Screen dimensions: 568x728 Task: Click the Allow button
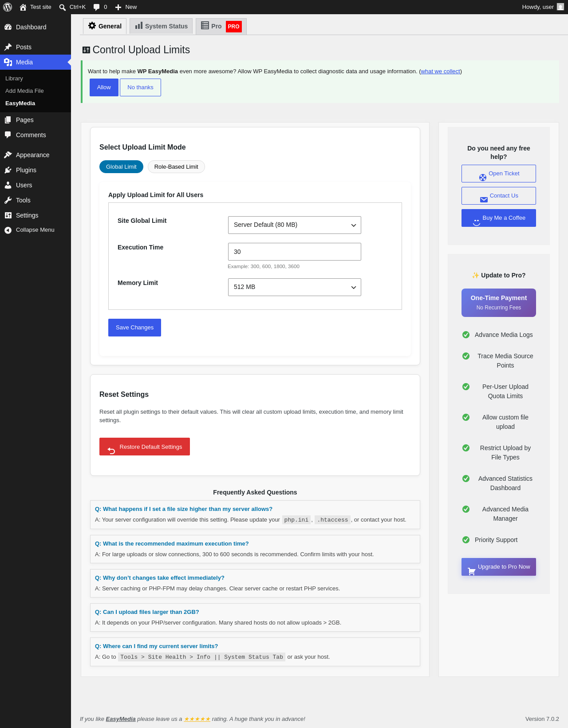pyautogui.click(x=104, y=87)
